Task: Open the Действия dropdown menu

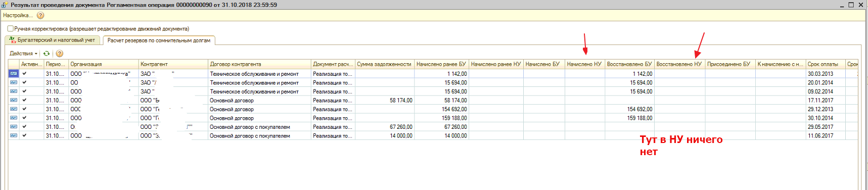Action: [23, 54]
